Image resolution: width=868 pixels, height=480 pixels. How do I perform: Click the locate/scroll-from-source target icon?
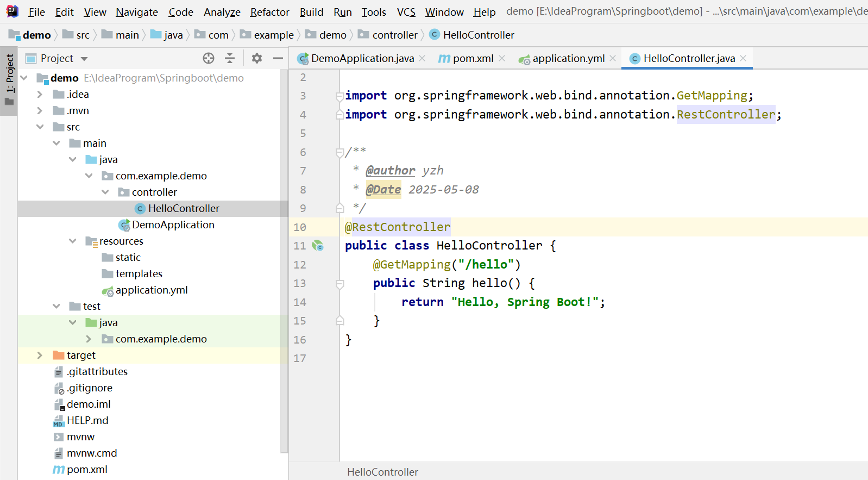click(x=209, y=58)
